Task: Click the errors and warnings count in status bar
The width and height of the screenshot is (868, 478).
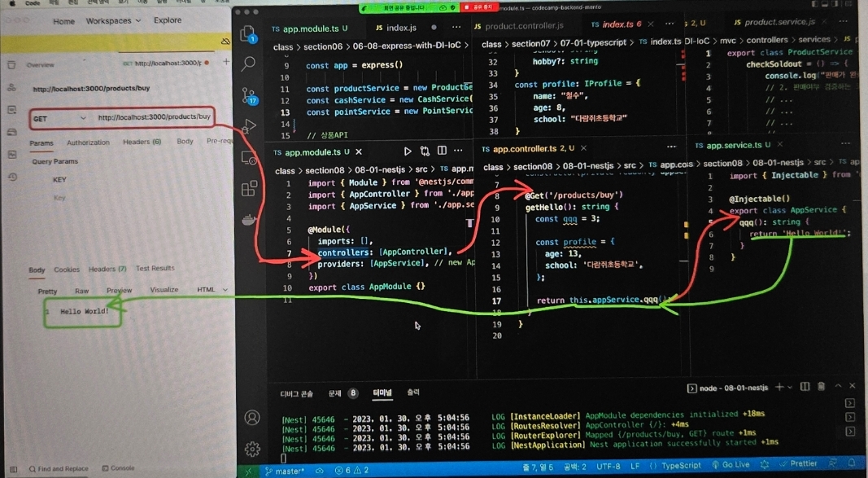Action: 352,470
